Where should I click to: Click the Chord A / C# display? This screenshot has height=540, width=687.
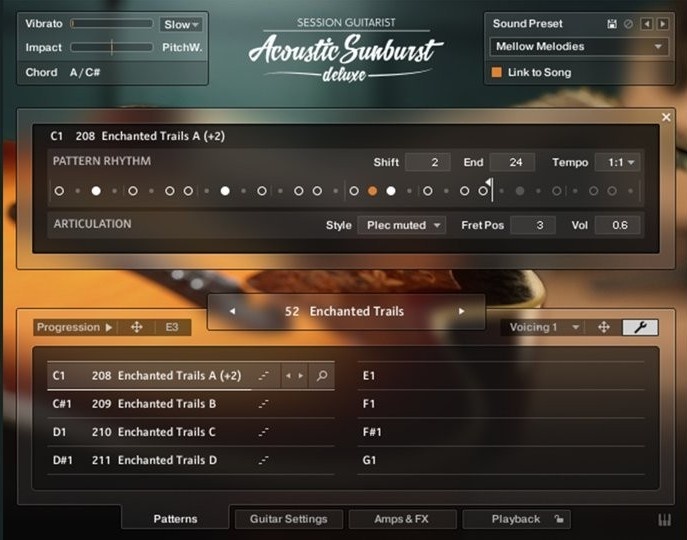[85, 72]
